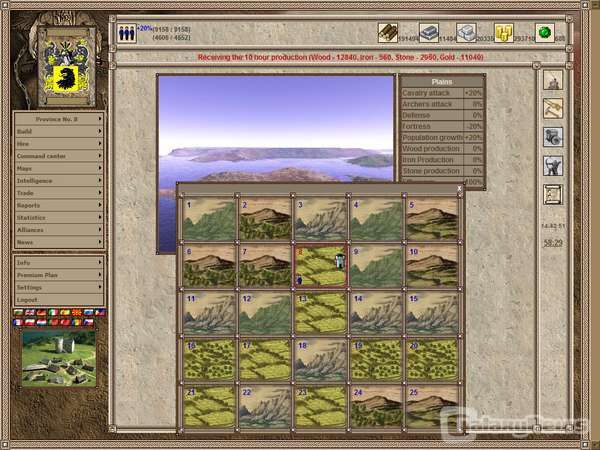Click the Wood production bonus row

(442, 148)
